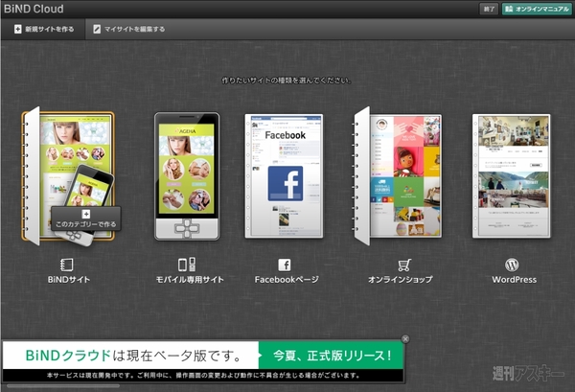The image size is (575, 392).
Task: Click the pencil icon in マイサイトを編集する
Action: (97, 29)
